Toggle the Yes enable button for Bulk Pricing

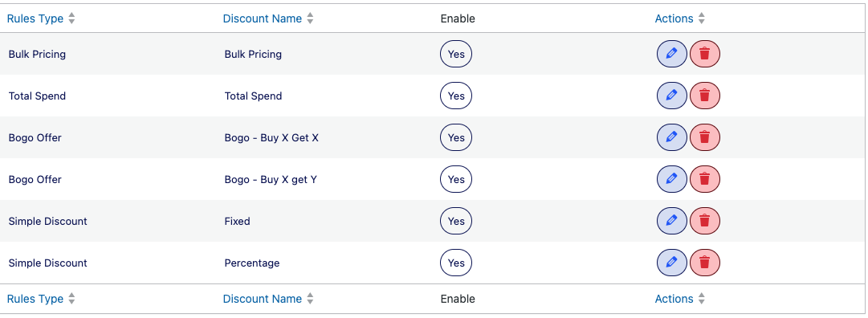tap(456, 54)
